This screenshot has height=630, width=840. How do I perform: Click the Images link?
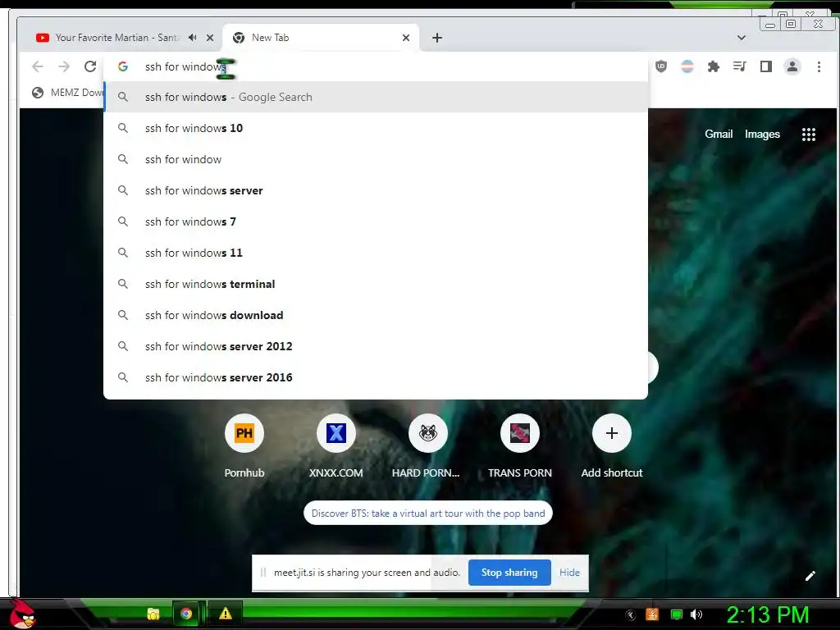(x=762, y=134)
